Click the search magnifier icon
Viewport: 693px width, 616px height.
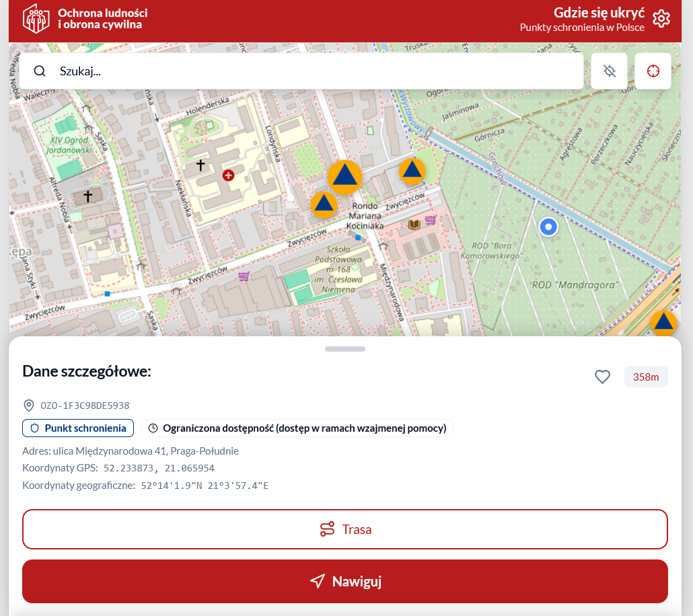coord(40,71)
